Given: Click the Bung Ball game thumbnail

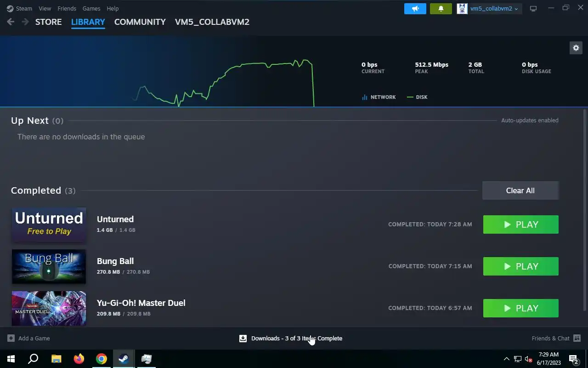Looking at the screenshot, I should pyautogui.click(x=49, y=266).
